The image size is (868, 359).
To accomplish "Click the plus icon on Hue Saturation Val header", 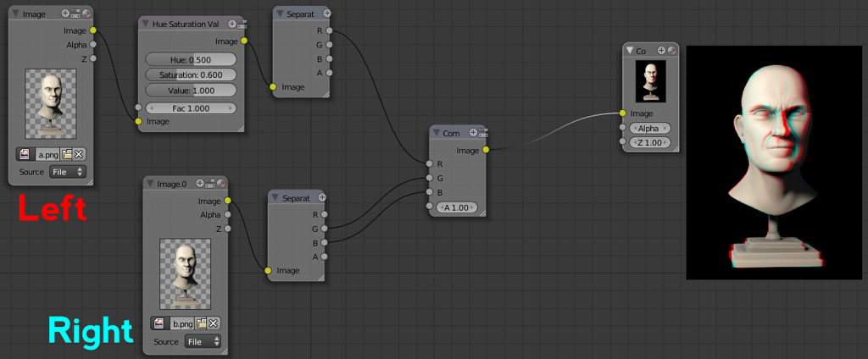I will [232, 24].
